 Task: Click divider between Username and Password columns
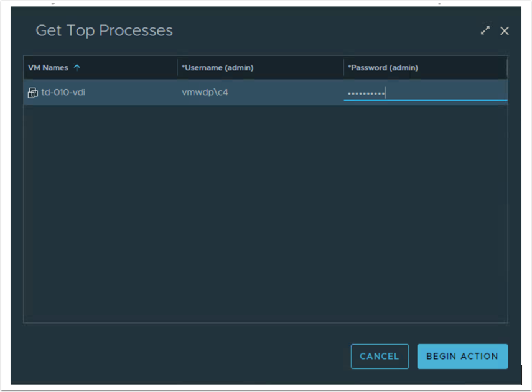coord(343,68)
